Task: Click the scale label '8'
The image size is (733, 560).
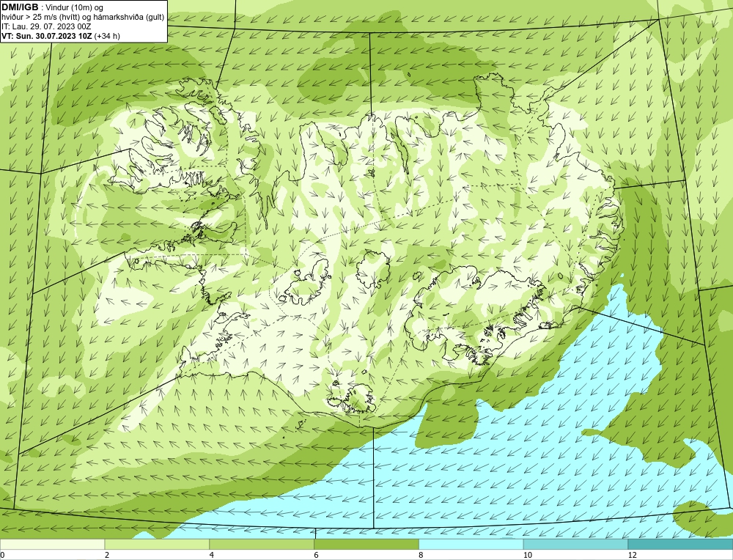Action: tap(421, 555)
